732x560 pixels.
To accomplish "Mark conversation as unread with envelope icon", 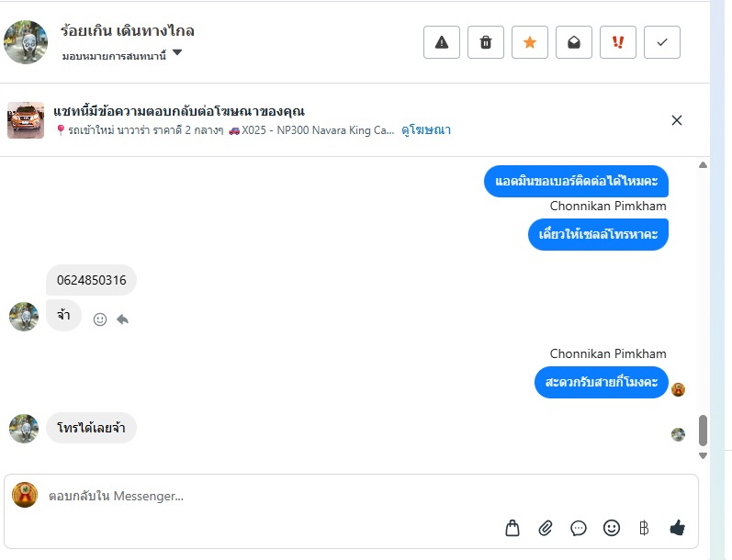I will coord(574,42).
